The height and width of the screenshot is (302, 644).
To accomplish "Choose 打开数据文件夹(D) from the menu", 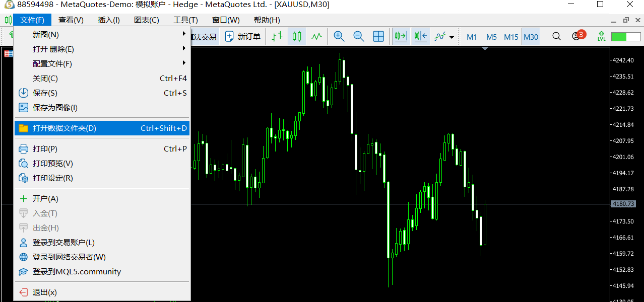I will [x=101, y=128].
